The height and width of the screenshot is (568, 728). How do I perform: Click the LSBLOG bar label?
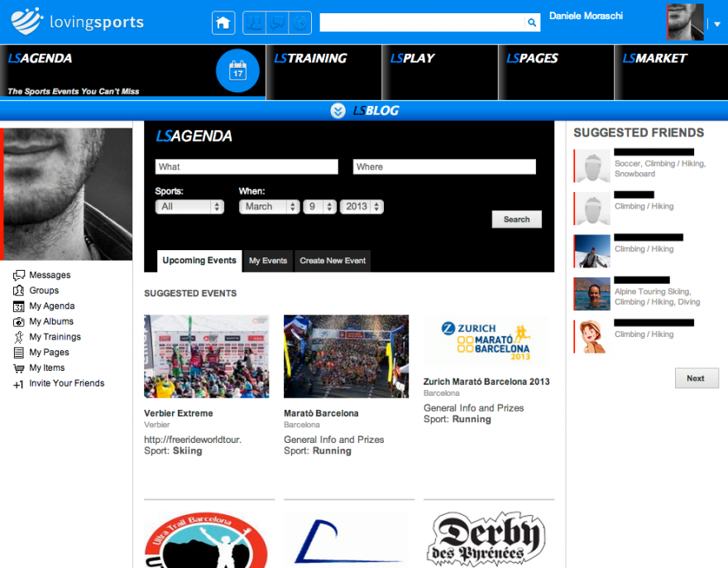tap(376, 111)
